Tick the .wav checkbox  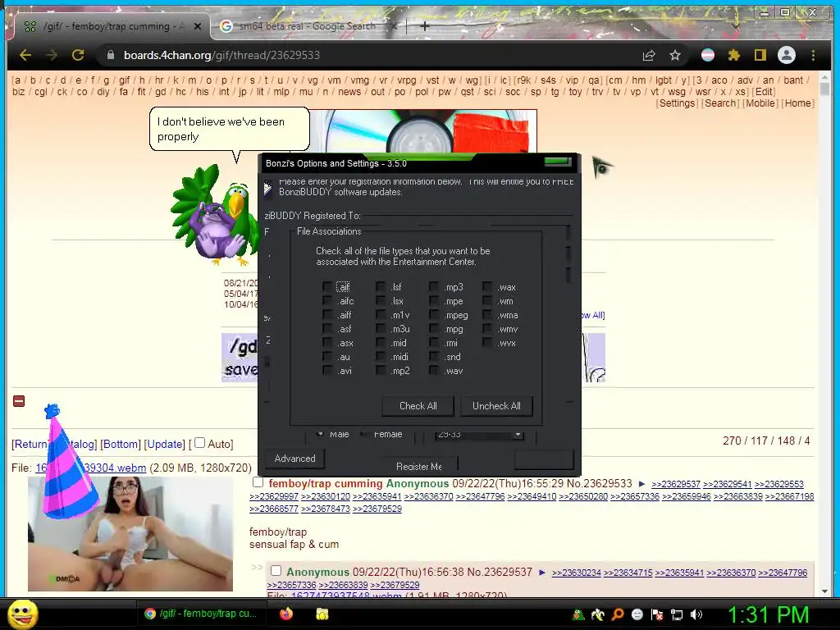[x=434, y=371]
